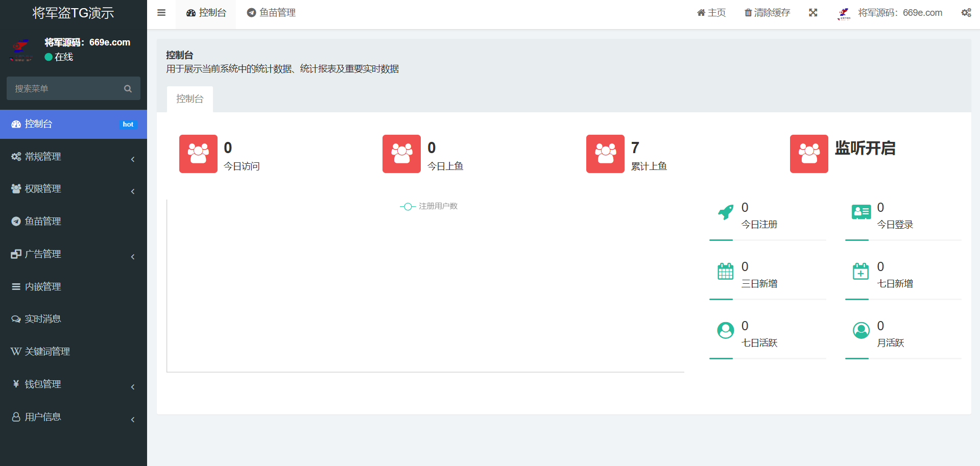The image size is (980, 466).
Task: Open 关键词管理 in the sidebar
Action: coord(47,352)
